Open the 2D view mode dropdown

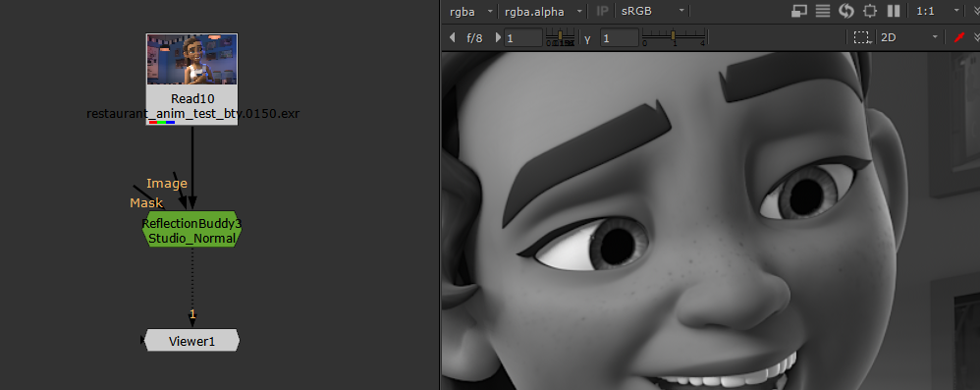(x=908, y=37)
